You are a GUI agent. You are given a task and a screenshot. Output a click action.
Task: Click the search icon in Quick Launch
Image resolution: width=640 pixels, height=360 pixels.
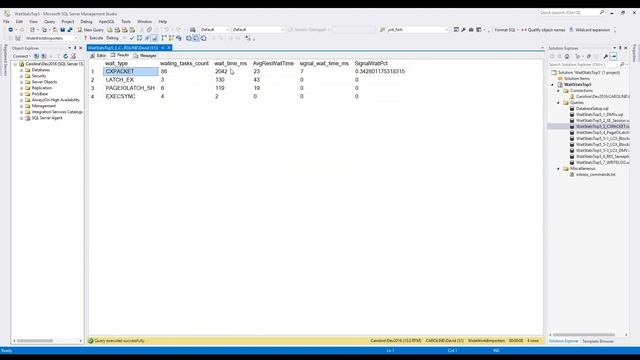[x=602, y=13]
